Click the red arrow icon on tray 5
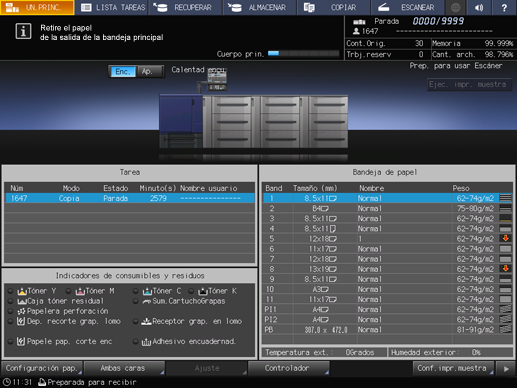The height and width of the screenshot is (388, 517). 506,238
